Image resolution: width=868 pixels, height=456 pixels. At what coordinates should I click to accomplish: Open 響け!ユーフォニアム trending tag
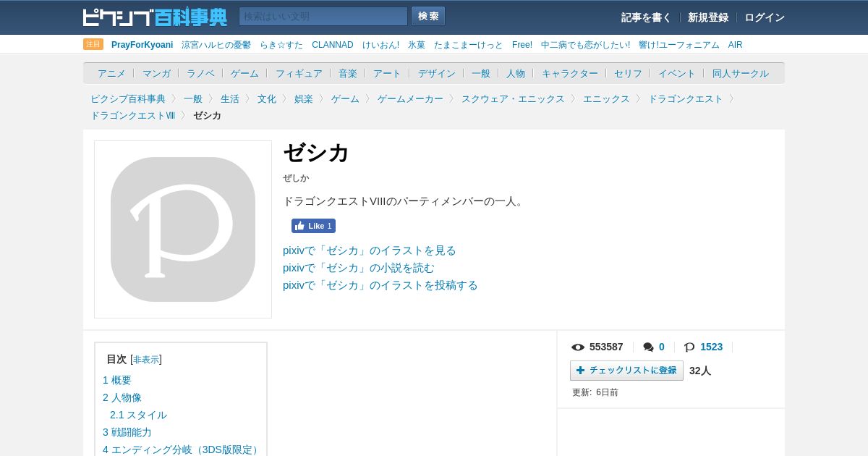pos(679,45)
